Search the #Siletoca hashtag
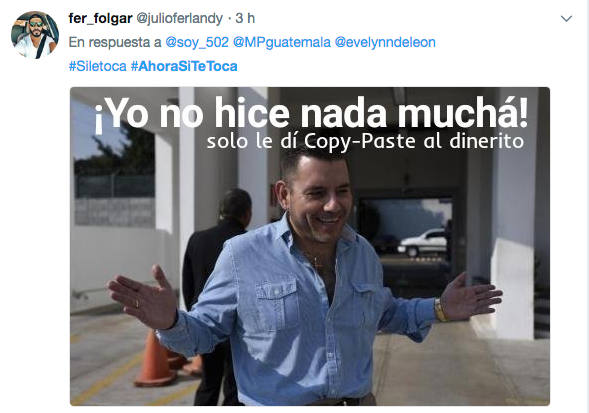Screen dimensions: 589x413 coord(98,66)
